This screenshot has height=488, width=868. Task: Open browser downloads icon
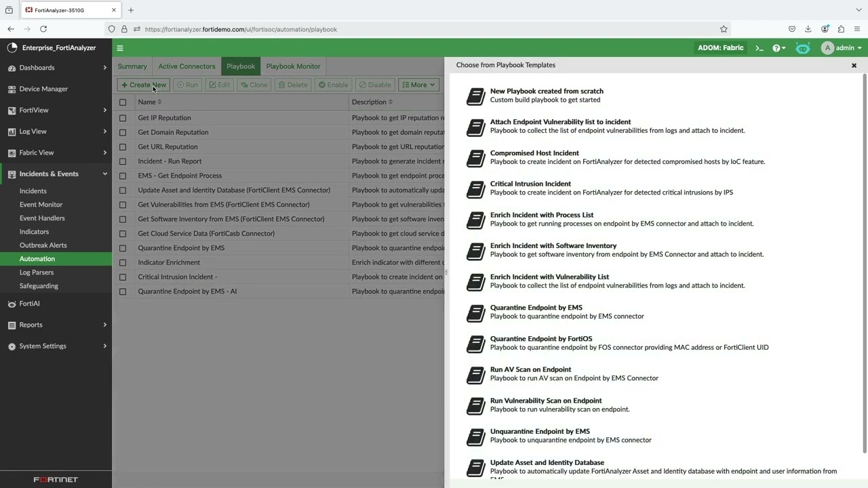tap(808, 29)
